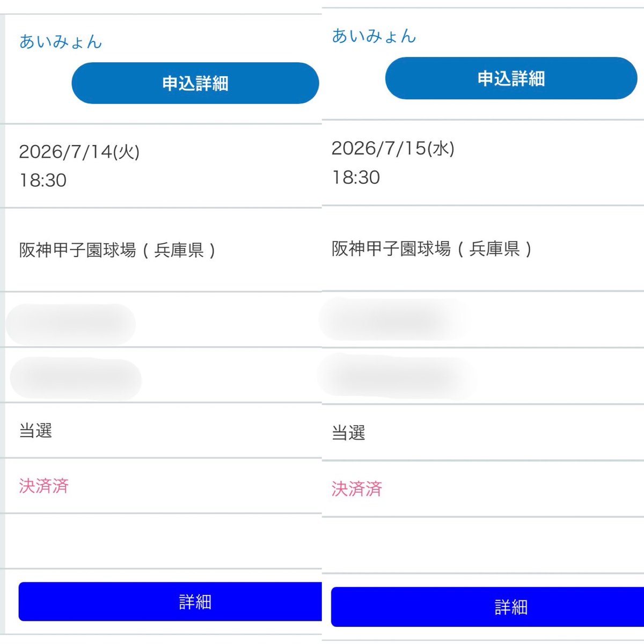Click 申込詳細 button for the 7/15 show
644x644 pixels.
[x=511, y=78]
